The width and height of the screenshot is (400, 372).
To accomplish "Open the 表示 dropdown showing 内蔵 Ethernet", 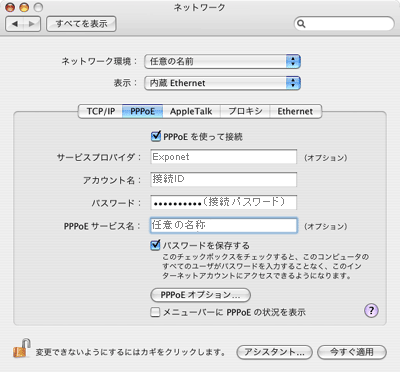I will tap(222, 83).
